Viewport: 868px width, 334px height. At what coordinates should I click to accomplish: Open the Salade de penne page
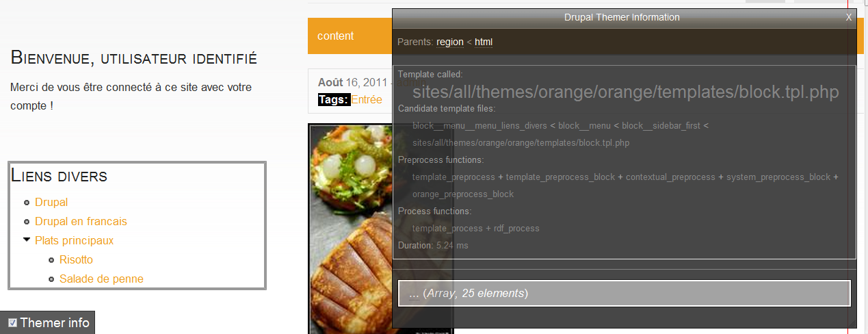point(101,279)
